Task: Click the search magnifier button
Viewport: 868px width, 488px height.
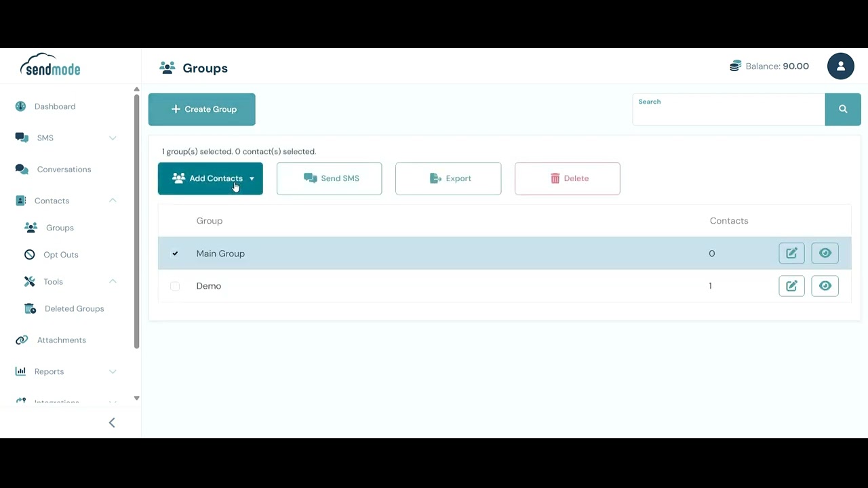Action: 843,109
